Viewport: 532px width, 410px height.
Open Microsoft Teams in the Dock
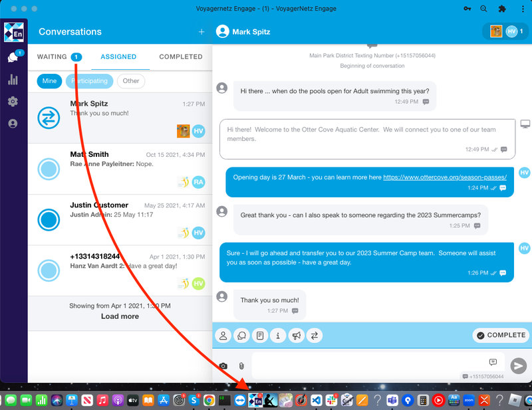point(392,401)
